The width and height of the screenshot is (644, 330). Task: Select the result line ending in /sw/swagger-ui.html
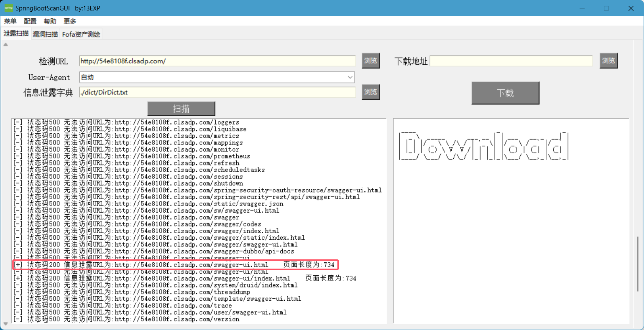coord(146,211)
